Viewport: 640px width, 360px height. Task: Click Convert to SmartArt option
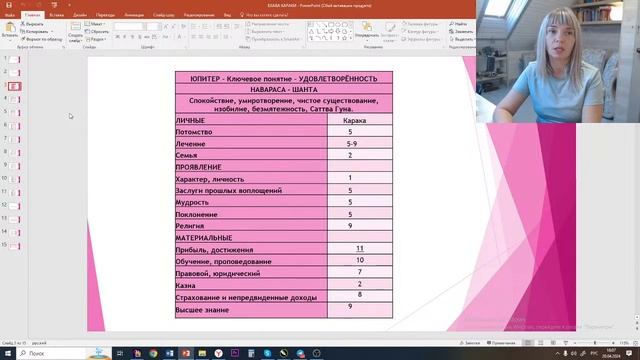(x=273, y=39)
